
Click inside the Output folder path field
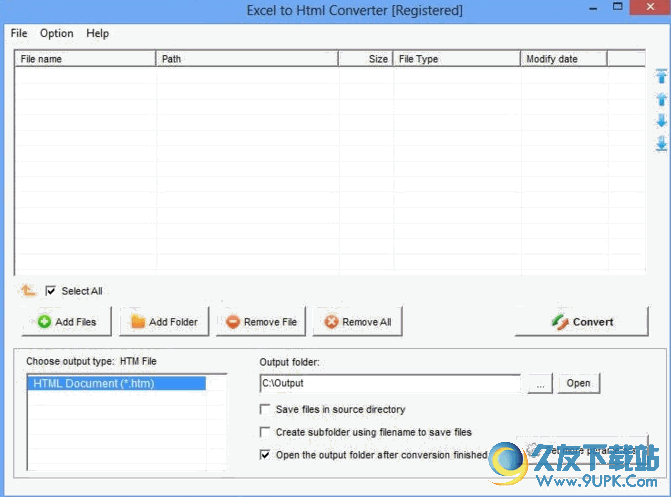pyautogui.click(x=390, y=383)
